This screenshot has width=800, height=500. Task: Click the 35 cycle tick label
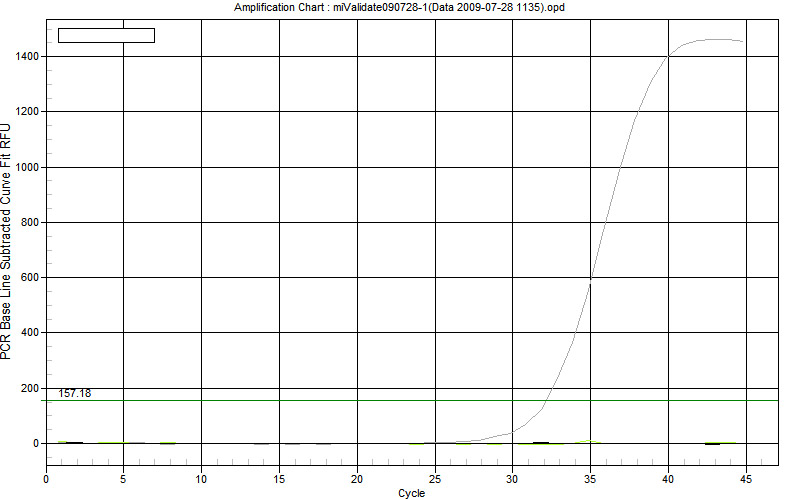click(x=590, y=479)
